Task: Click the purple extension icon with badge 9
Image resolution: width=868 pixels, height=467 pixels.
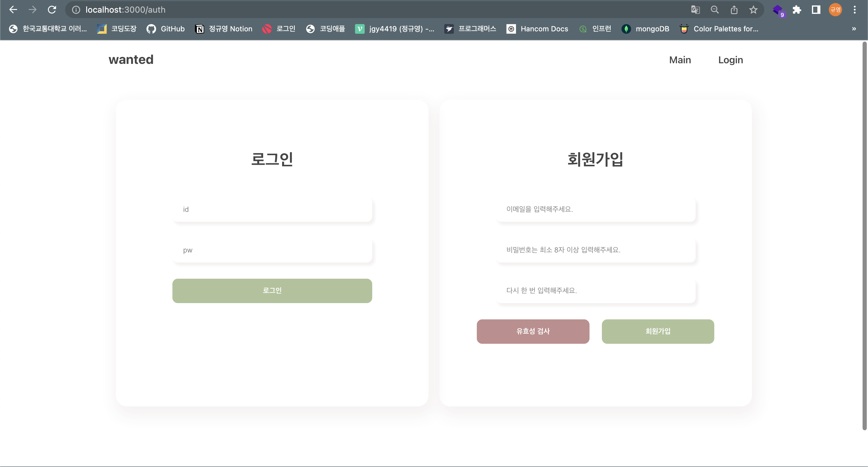Action: (x=778, y=9)
